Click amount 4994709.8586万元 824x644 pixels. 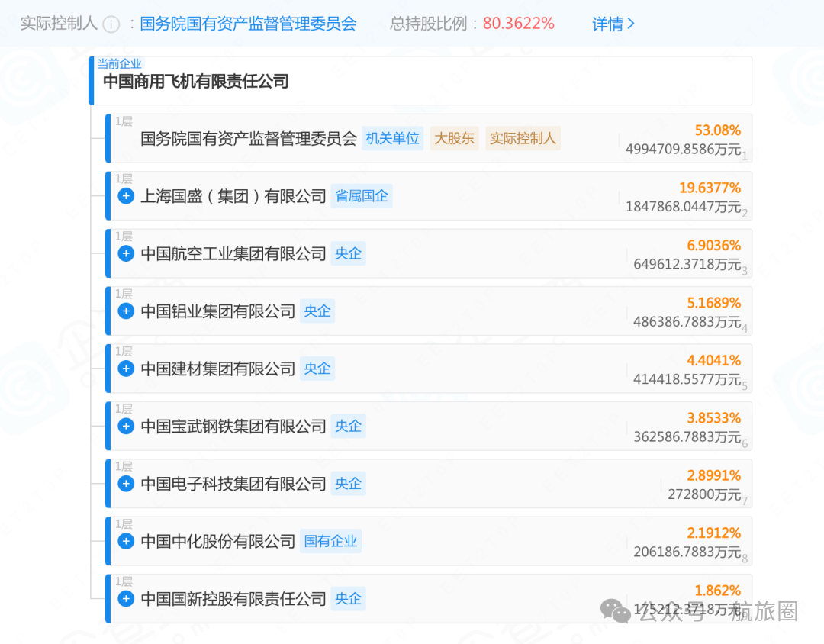[683, 150]
